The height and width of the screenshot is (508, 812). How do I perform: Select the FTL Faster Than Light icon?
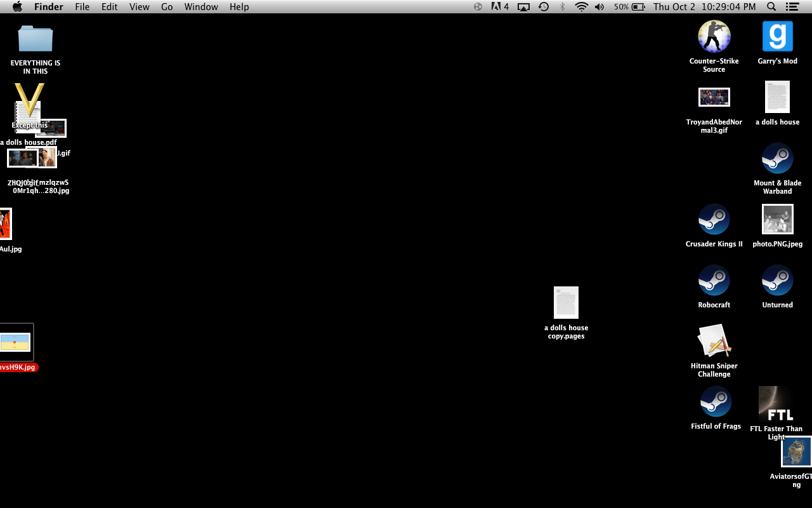[776, 404]
